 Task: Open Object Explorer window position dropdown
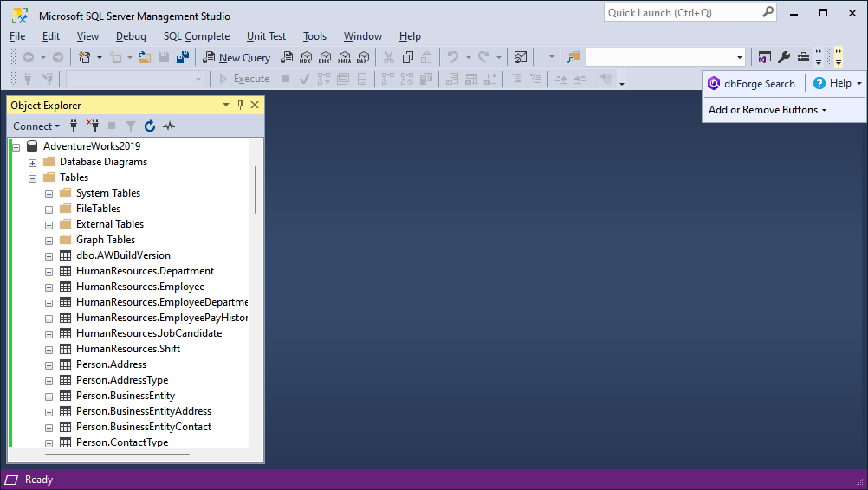point(226,105)
